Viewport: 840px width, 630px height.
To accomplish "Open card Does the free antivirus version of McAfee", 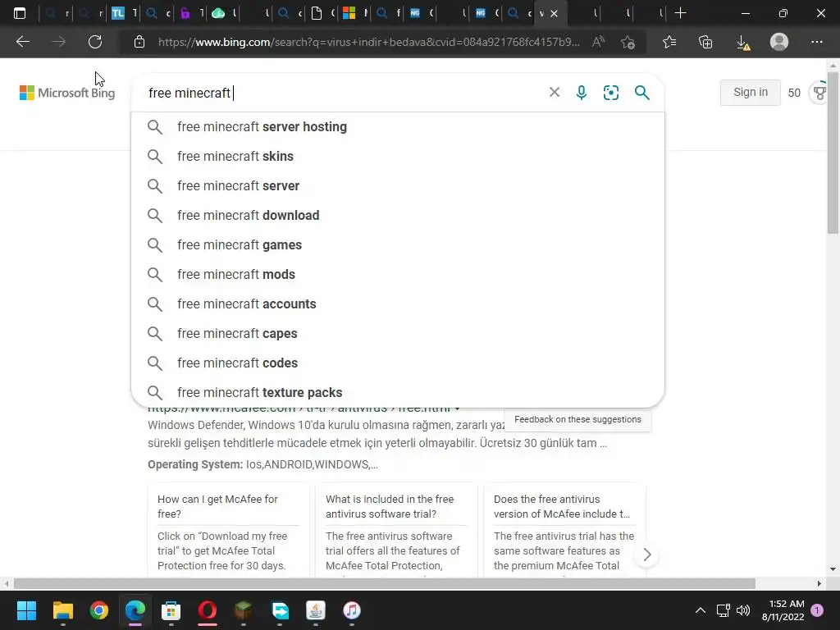I will pyautogui.click(x=564, y=531).
